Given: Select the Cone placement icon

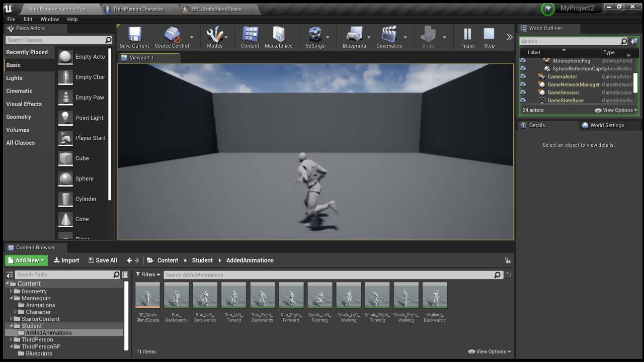Looking at the screenshot, I should (65, 219).
